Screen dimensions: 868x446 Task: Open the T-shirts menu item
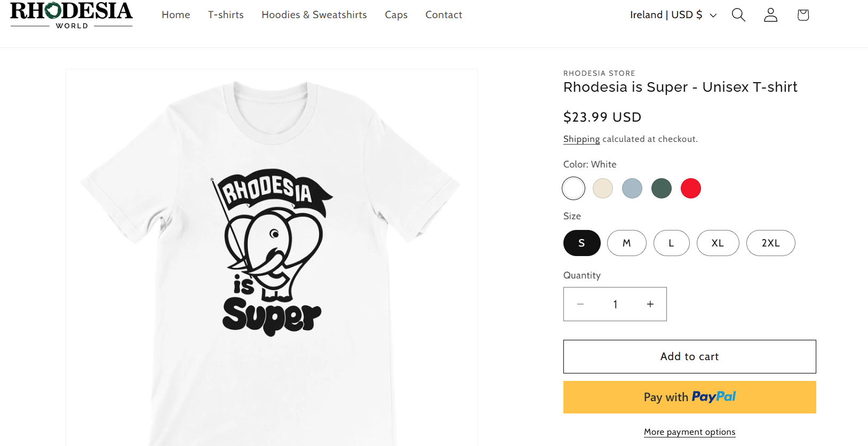point(226,15)
